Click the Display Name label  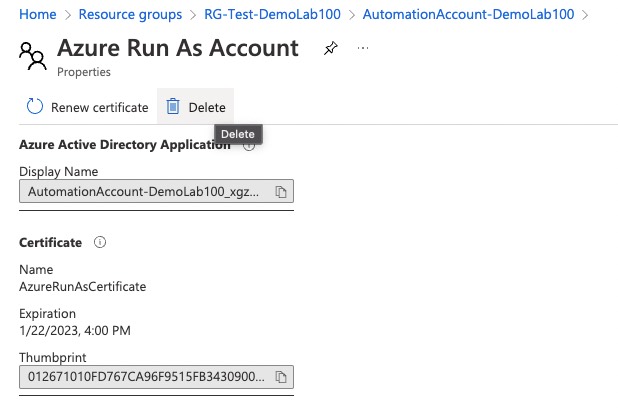click(59, 171)
